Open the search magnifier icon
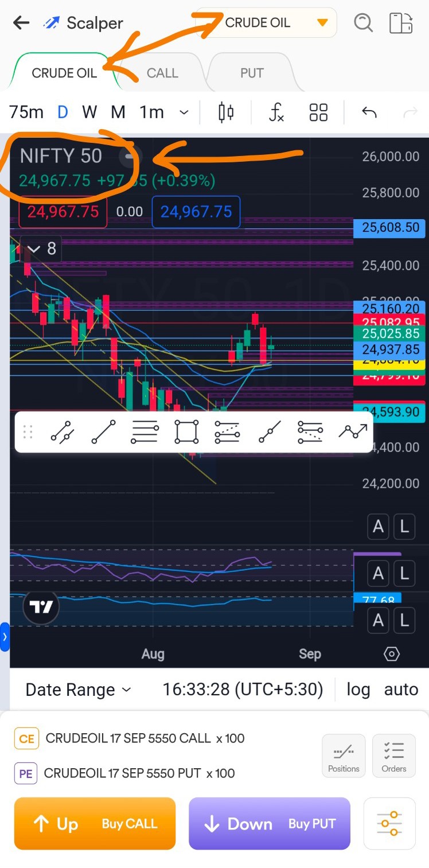429x868 pixels. 363,23
